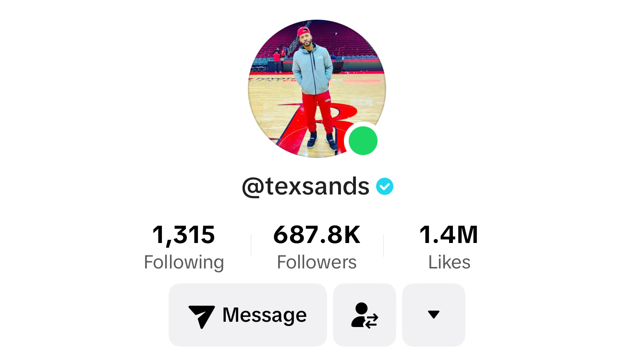Click the Likes label
This screenshot has width=634, height=364.
pyautogui.click(x=450, y=262)
